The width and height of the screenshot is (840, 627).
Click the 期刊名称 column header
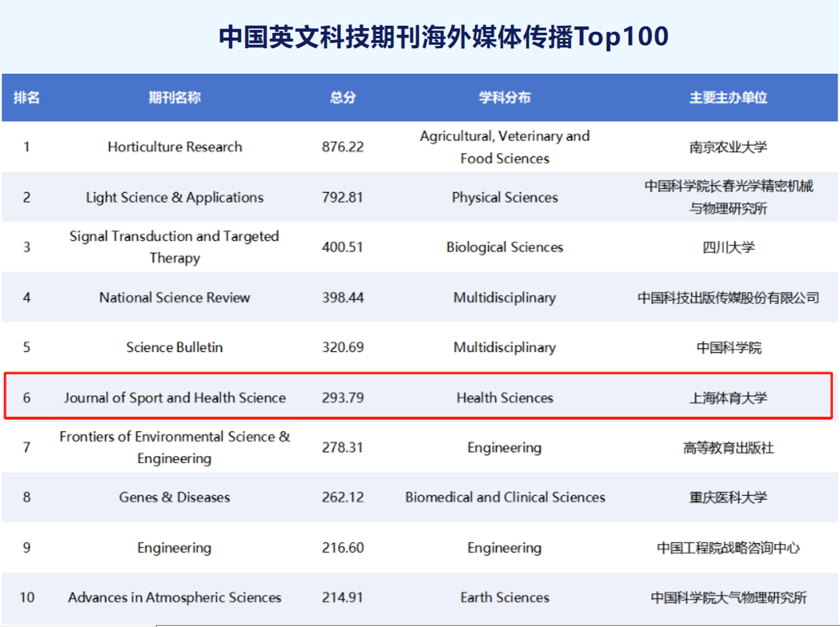coord(174,98)
